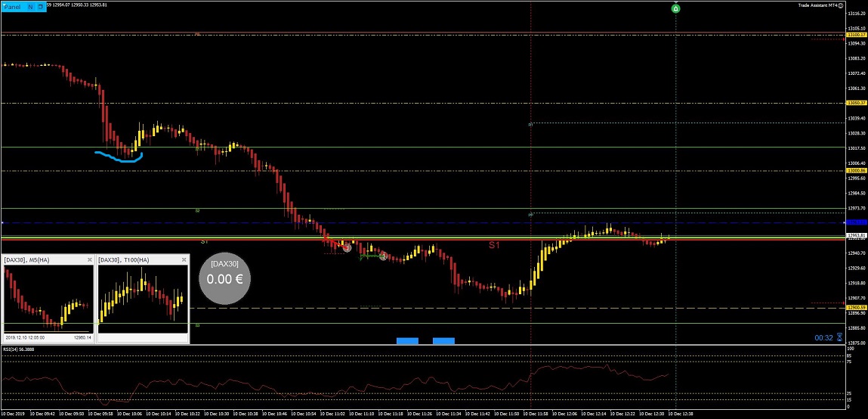Close the DAX30 M5(HA) mini chart
Screen dimensions: 868x419
click(90, 259)
